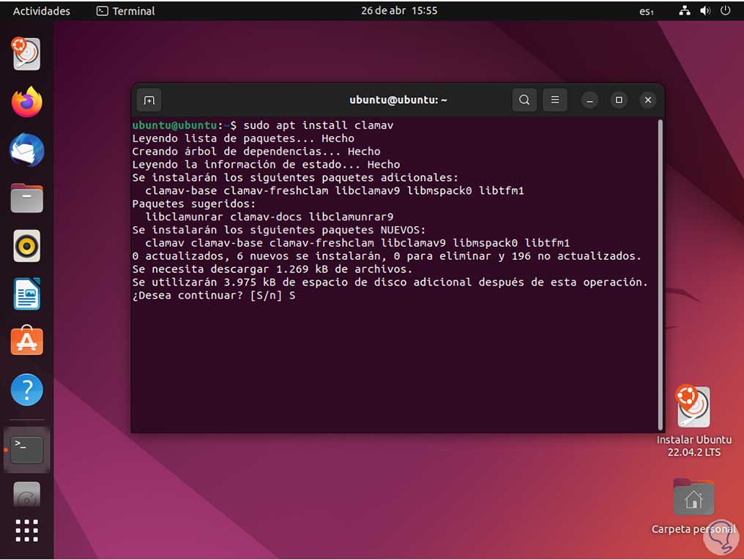Click the line starting 0 actualizados, 6 nuevos
This screenshot has height=560, width=744.
(x=387, y=256)
